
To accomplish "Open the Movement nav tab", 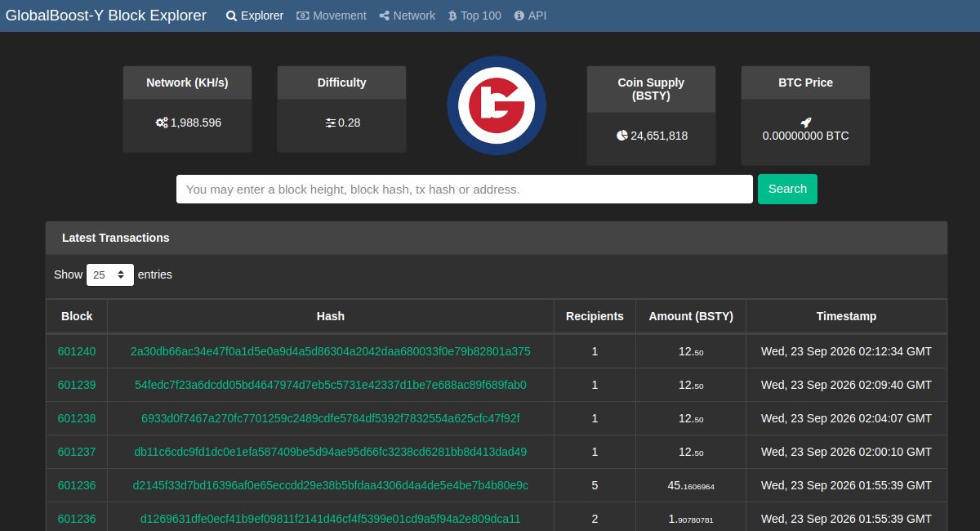I will [x=332, y=16].
